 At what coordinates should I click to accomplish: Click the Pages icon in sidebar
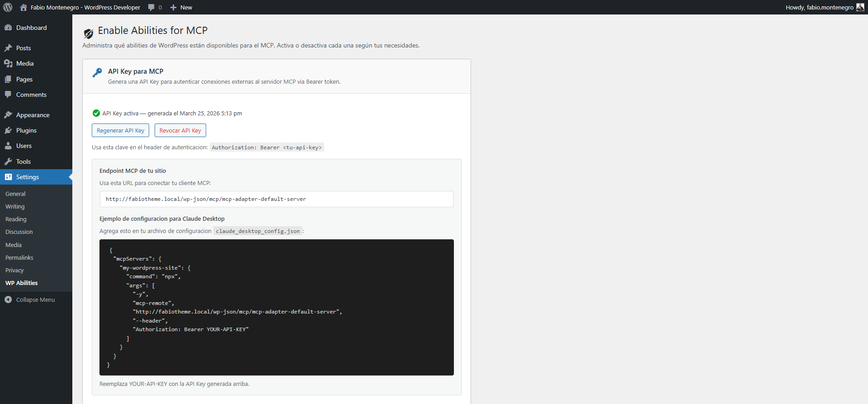click(x=8, y=79)
